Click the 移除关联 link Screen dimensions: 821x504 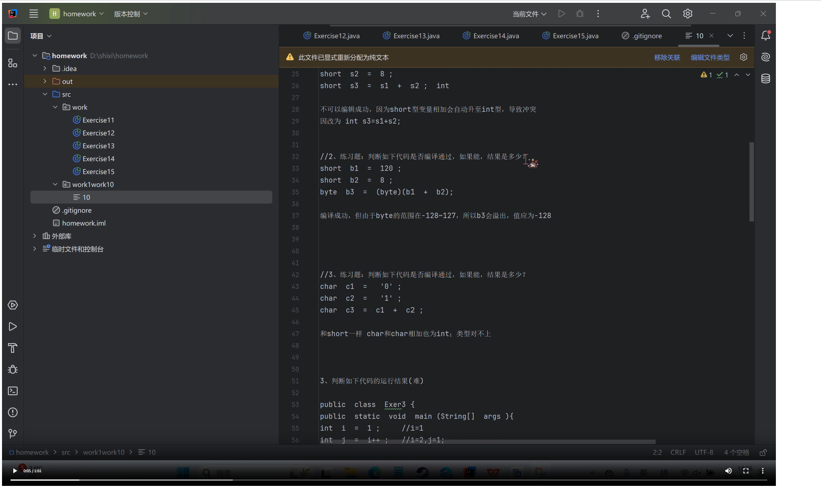[667, 57]
